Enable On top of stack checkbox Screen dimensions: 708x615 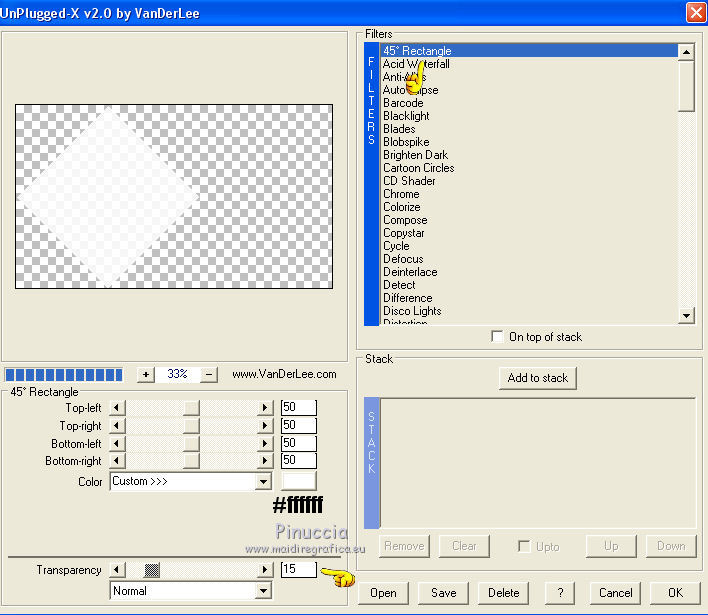497,337
